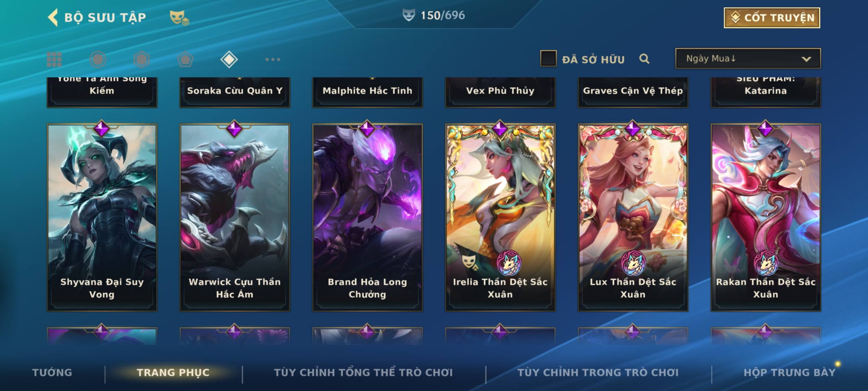This screenshot has width=868, height=391.
Task: Open the Tùy Chỉnh Tổng Thể Trò Chơi tab
Action: (363, 373)
